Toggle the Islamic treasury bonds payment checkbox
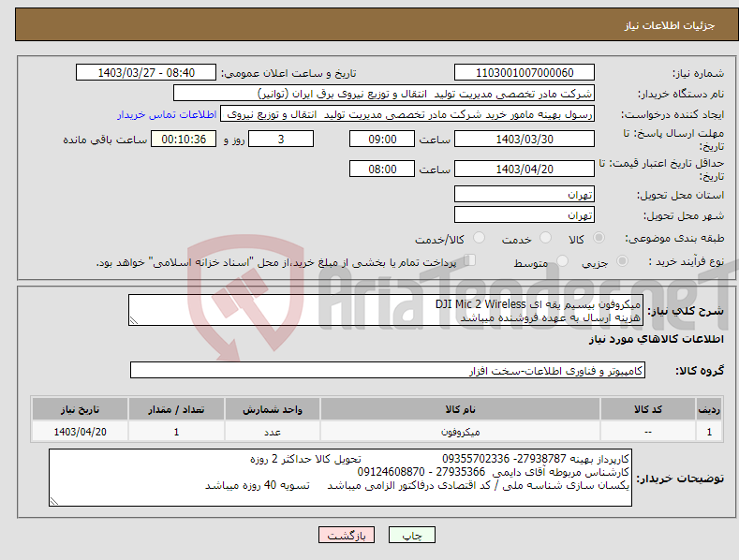739x560 pixels. coord(470,259)
